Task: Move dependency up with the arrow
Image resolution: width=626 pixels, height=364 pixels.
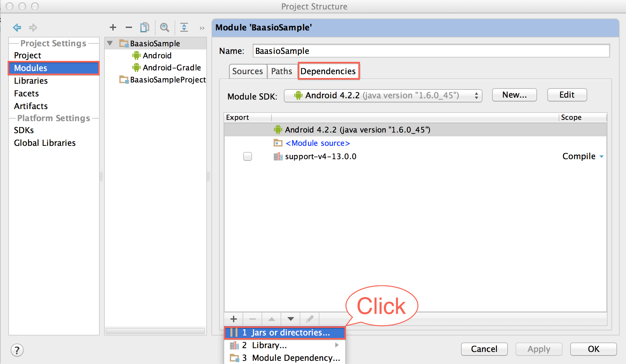Action: (272, 319)
